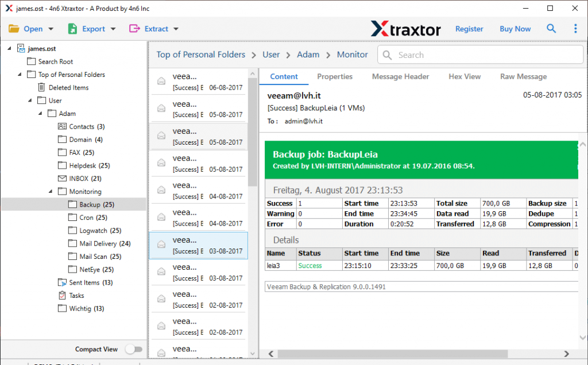Select the Xtraxtor search magnifier icon
Image resolution: width=588 pixels, height=365 pixels.
click(551, 28)
